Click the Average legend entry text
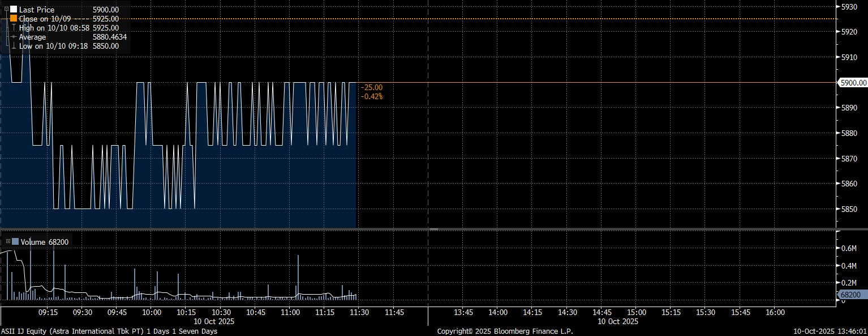This screenshot has height=336, width=868. pyautogui.click(x=32, y=37)
